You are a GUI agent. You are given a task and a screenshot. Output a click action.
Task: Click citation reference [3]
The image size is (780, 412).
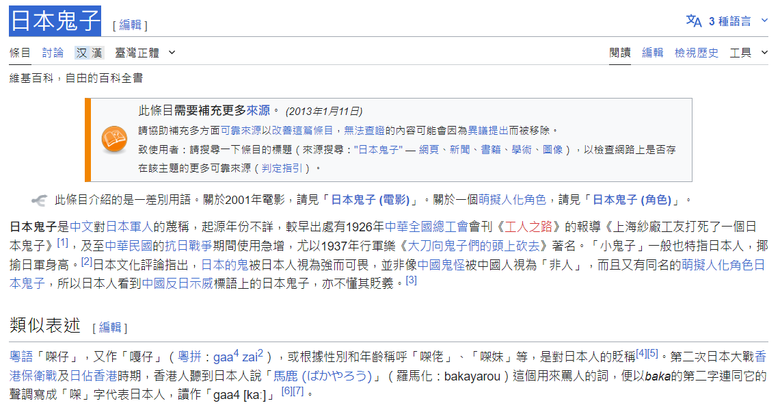(x=411, y=281)
